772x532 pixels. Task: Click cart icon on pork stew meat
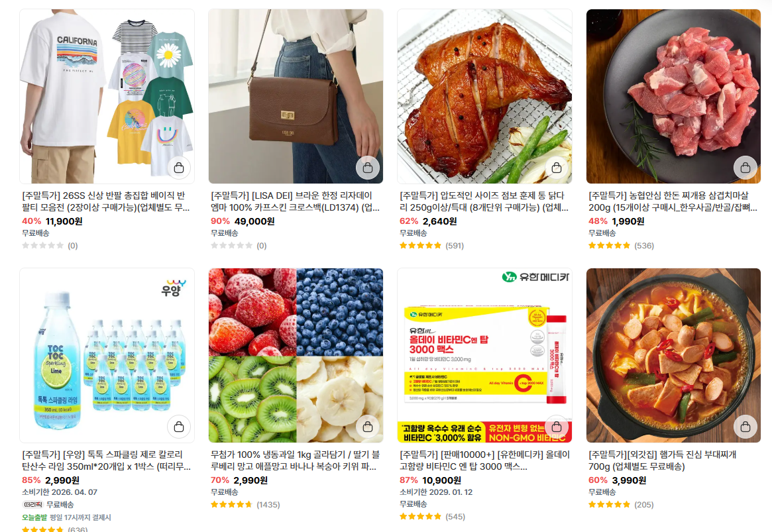[745, 168]
